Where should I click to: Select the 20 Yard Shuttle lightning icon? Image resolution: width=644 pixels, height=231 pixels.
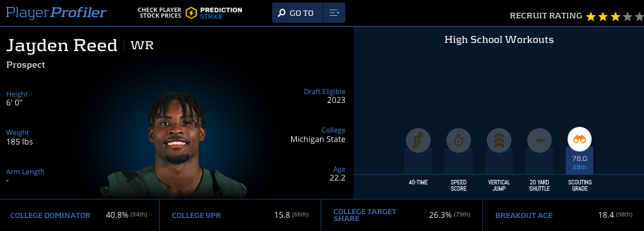[539, 140]
